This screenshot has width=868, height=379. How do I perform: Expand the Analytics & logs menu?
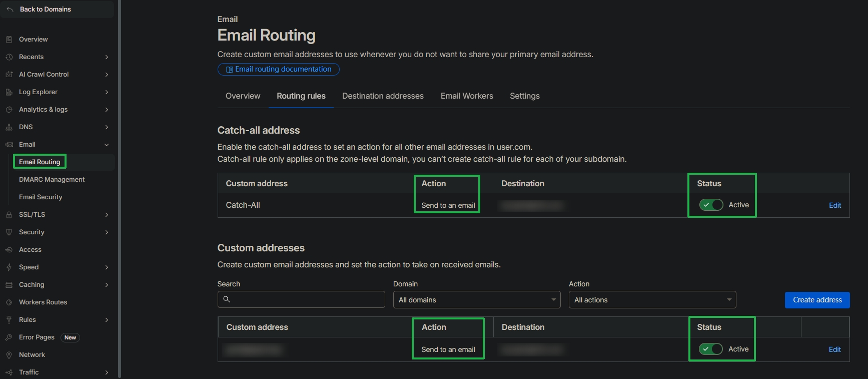tap(107, 110)
